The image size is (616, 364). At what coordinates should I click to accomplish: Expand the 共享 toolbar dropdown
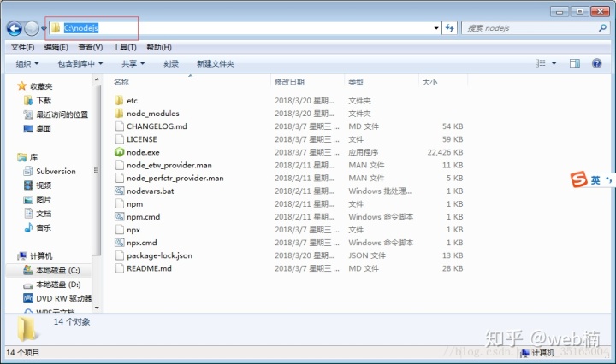133,63
